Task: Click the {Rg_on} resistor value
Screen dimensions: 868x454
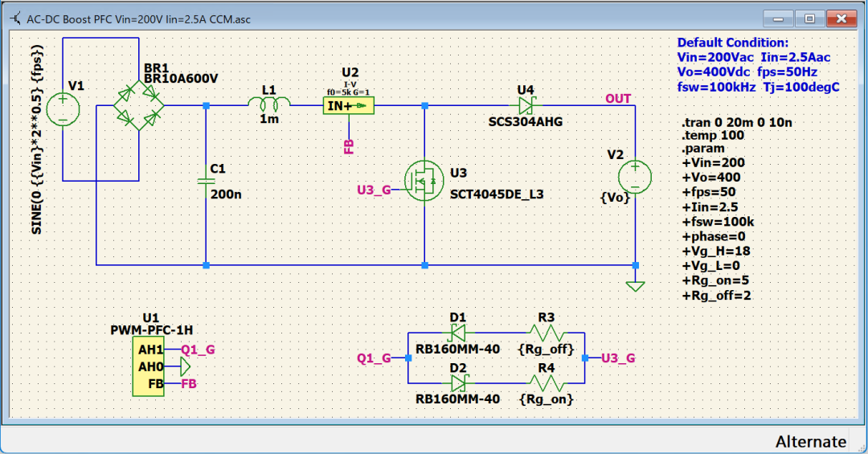Action: [547, 399]
